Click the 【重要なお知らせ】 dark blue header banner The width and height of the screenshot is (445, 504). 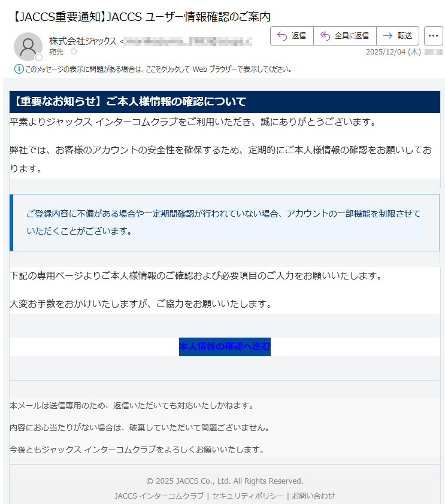(x=225, y=102)
